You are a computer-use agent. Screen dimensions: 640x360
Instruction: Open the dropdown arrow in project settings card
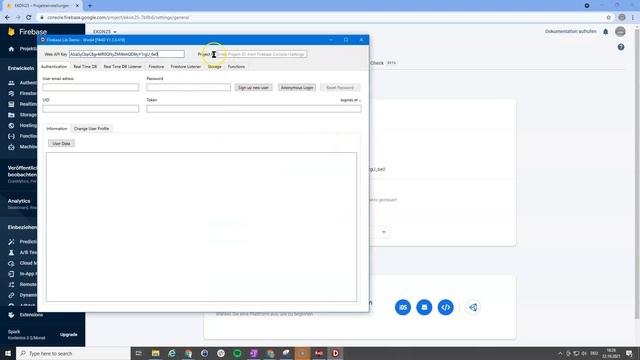384,232
